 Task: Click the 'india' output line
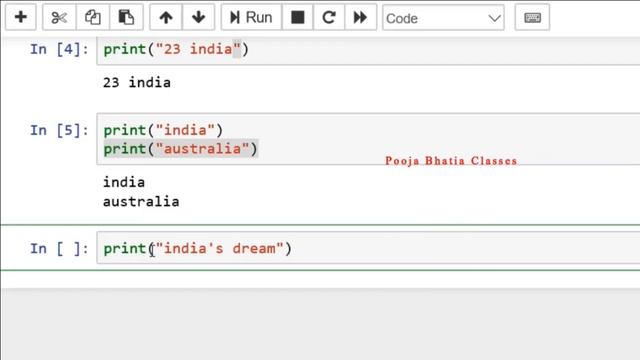pos(124,182)
